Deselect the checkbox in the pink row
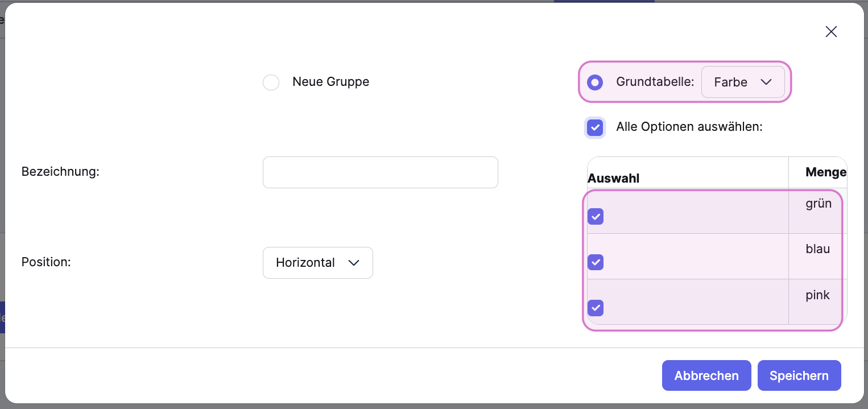868x409 pixels. [596, 308]
